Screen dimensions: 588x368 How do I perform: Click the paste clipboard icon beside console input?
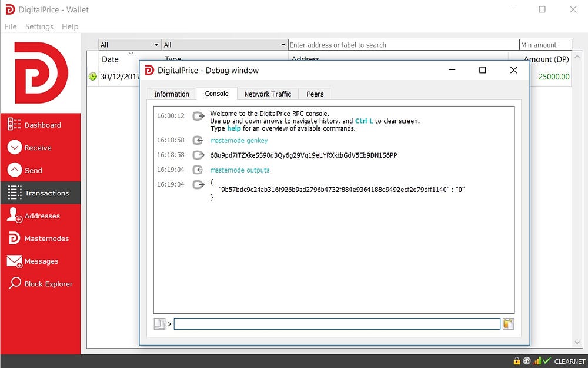coord(508,324)
